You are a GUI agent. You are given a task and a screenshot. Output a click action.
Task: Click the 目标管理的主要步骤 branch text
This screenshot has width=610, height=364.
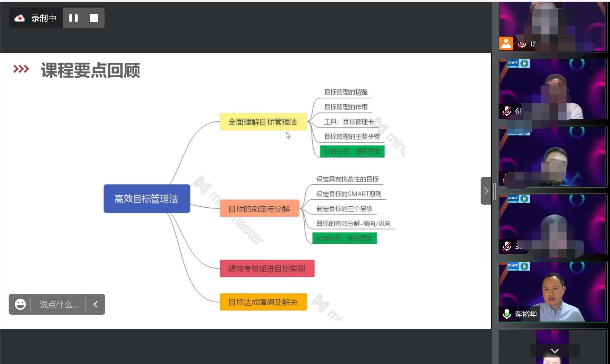point(352,137)
